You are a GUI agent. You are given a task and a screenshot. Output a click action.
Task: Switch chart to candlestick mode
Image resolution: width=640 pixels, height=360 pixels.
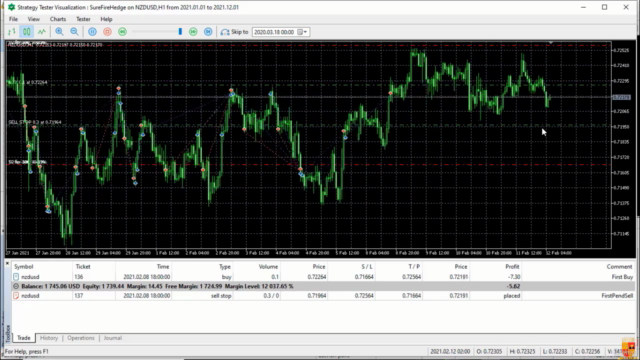pos(27,32)
